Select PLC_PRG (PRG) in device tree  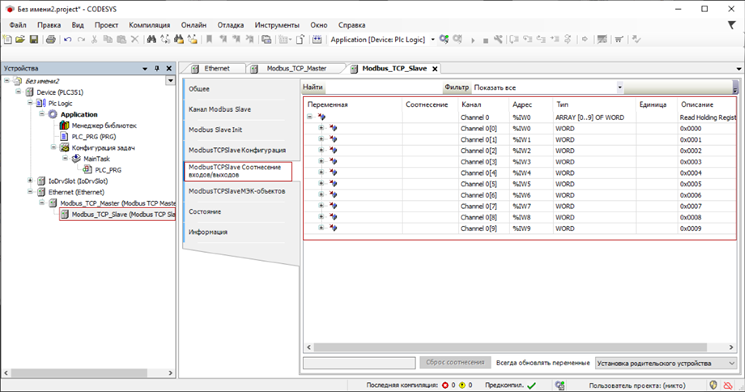[94, 136]
